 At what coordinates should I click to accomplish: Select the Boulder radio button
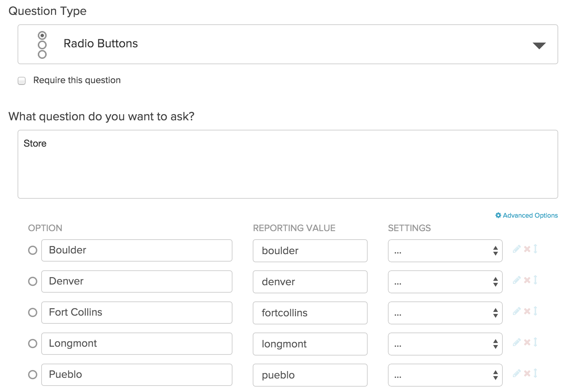tap(33, 250)
